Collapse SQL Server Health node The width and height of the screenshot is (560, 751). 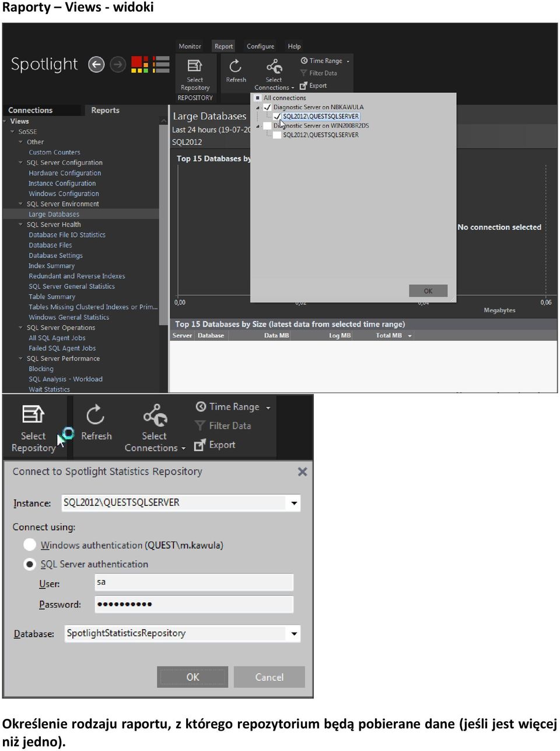(x=21, y=225)
